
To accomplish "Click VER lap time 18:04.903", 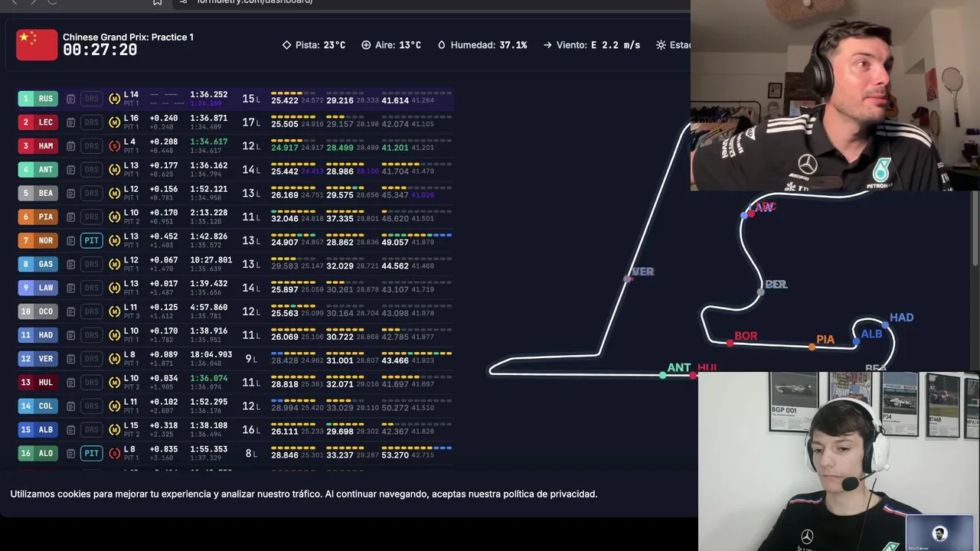I will 211,354.
